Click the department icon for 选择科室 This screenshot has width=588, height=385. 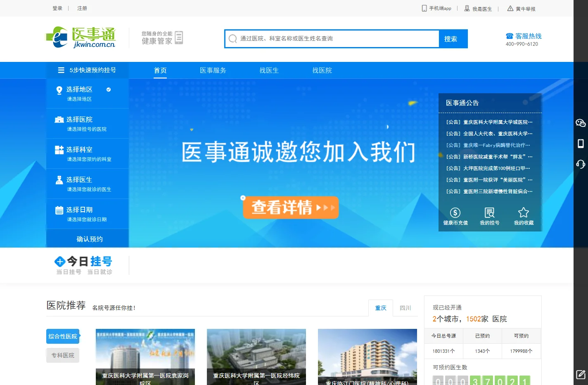59,150
